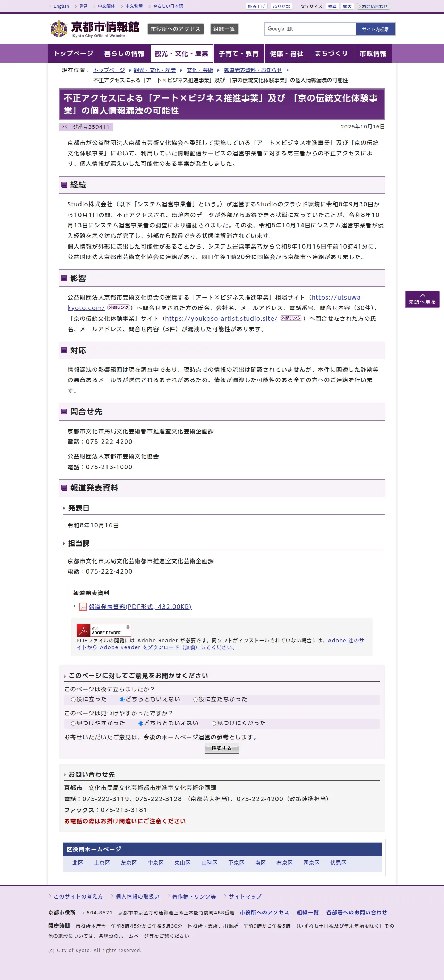This screenshot has width=444, height=980.
Task: Open サイトマップ footer link
Action: click(x=245, y=897)
